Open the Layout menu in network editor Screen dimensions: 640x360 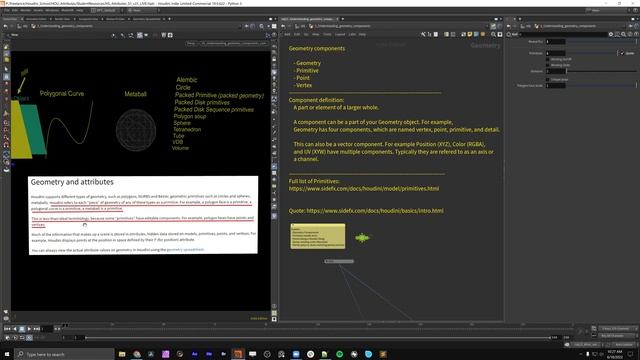(x=340, y=35)
